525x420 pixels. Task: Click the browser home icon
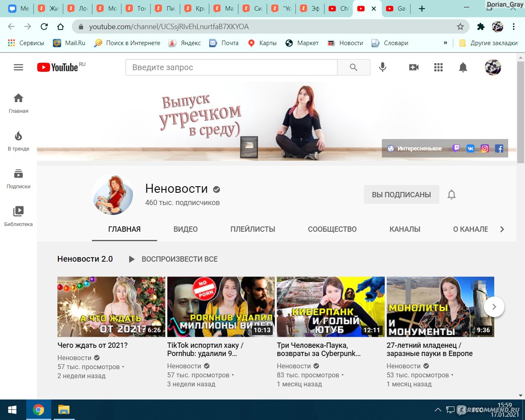coord(61,27)
